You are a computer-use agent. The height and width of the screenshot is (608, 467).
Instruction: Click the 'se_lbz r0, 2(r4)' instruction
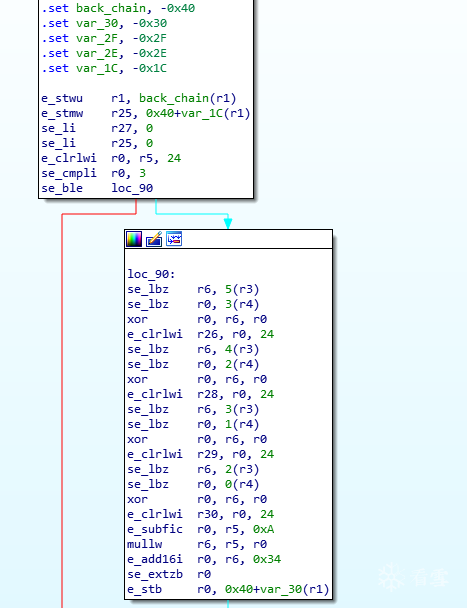coord(193,364)
